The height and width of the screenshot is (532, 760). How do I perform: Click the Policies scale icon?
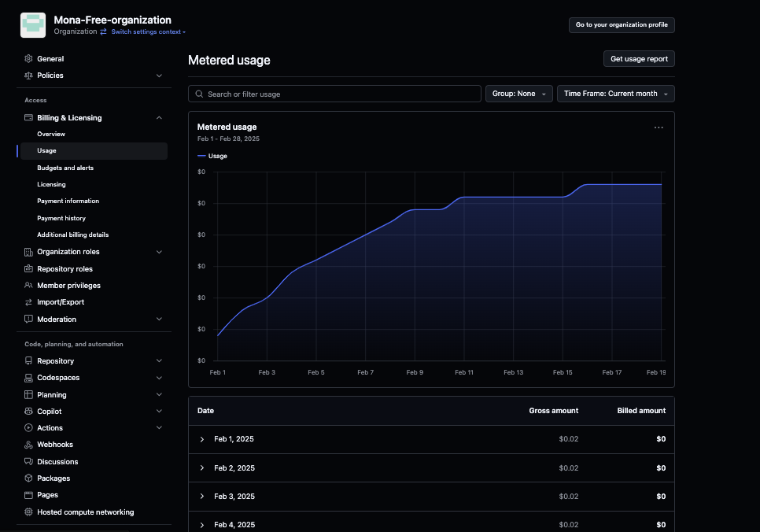coord(28,76)
